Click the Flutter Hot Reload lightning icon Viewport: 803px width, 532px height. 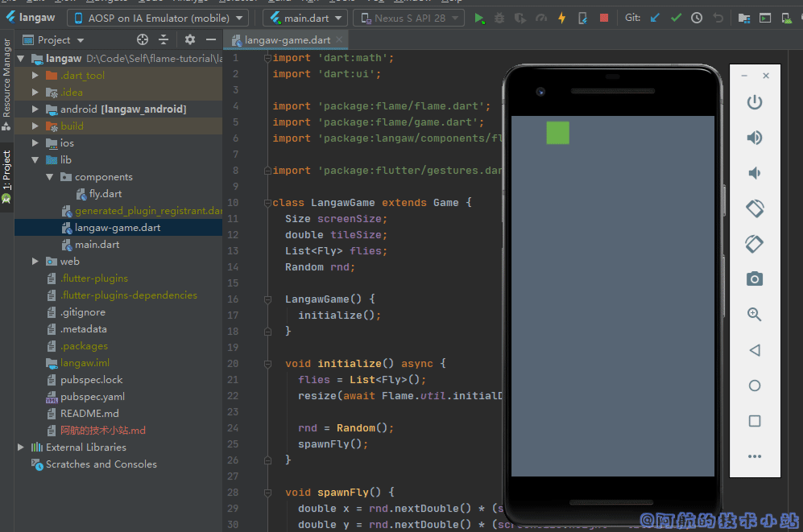pos(562,18)
